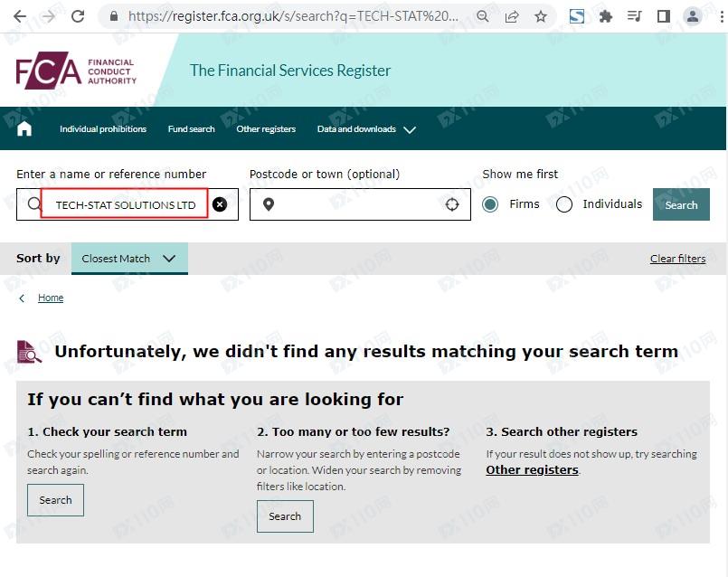728x577 pixels.
Task: Open the browser side panel
Action: tap(663, 16)
